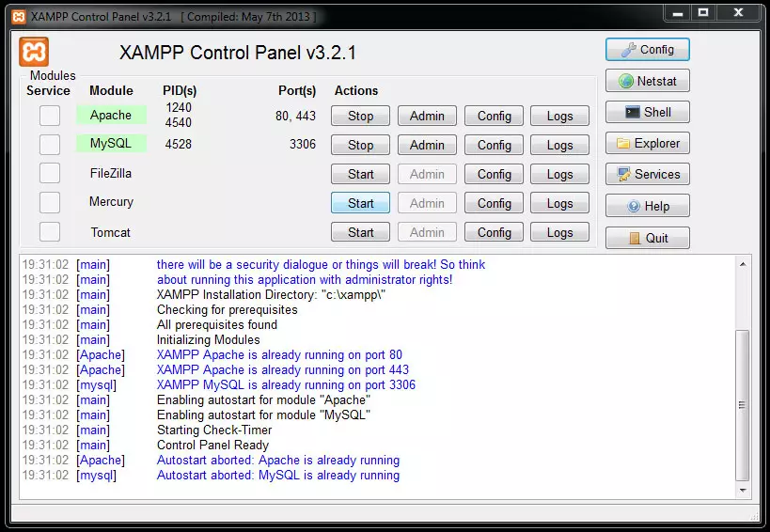Open Help with the question-mark icon
770x532 pixels.
(647, 206)
